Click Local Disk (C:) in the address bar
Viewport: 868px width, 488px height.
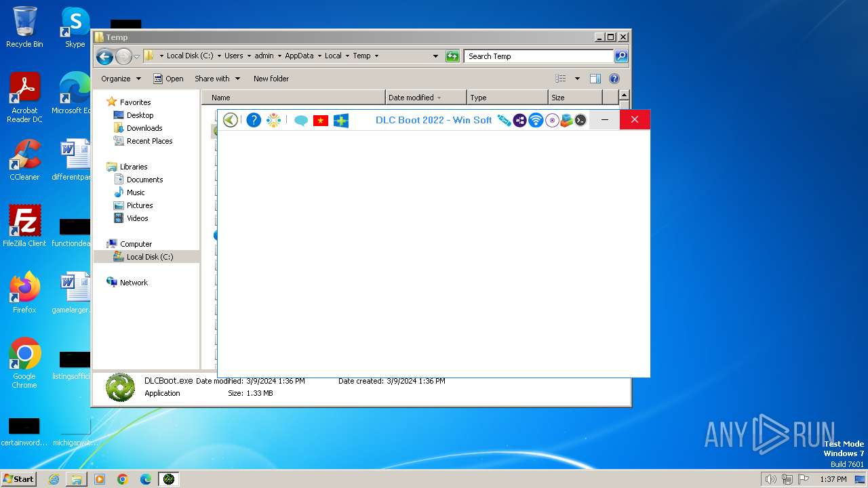[190, 56]
